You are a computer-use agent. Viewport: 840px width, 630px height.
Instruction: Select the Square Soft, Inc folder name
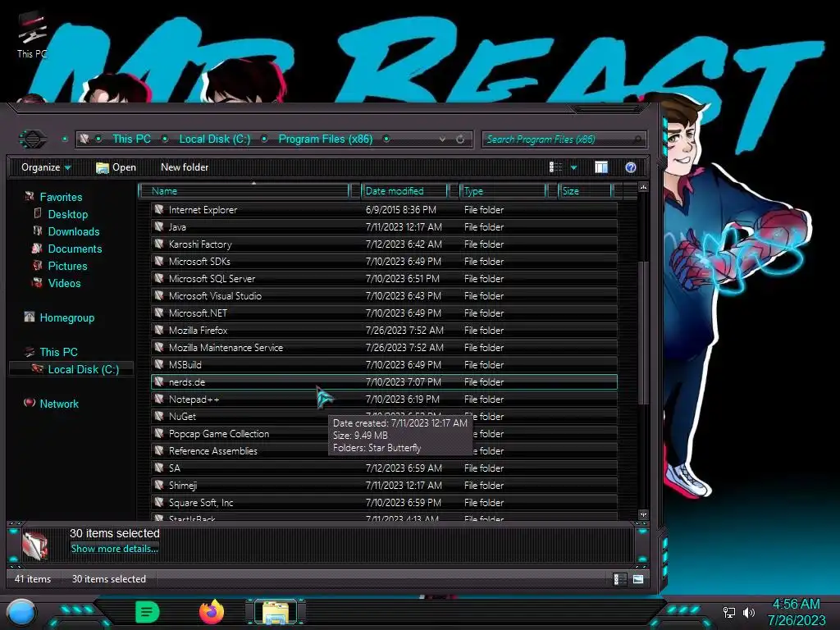201,503
